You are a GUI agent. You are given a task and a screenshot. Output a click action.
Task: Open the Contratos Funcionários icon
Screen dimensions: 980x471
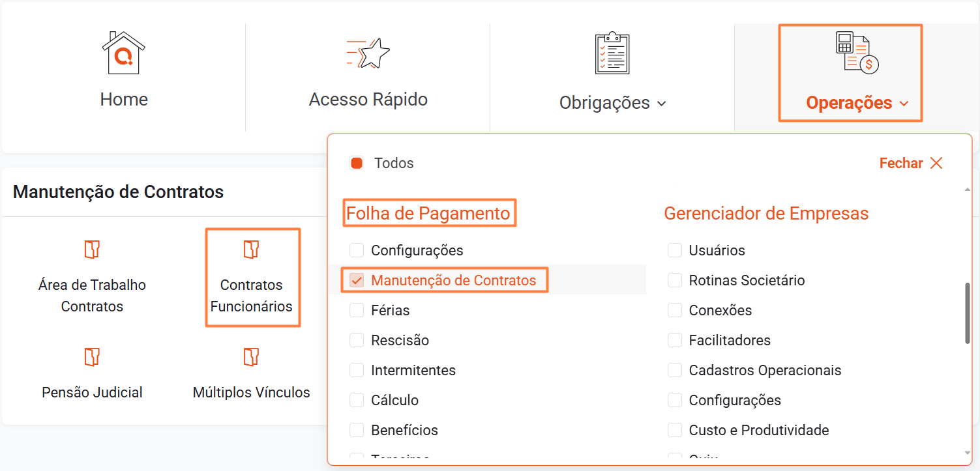click(x=252, y=250)
